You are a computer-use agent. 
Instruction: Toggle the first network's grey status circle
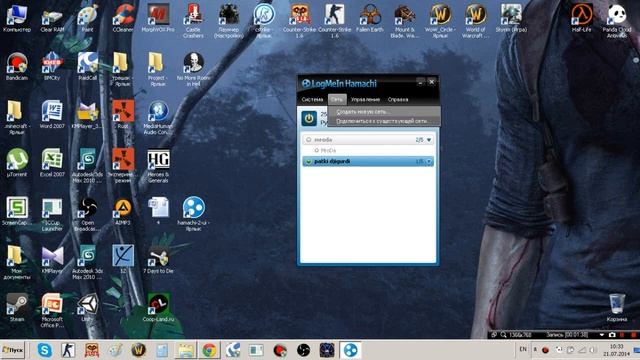coord(309,140)
